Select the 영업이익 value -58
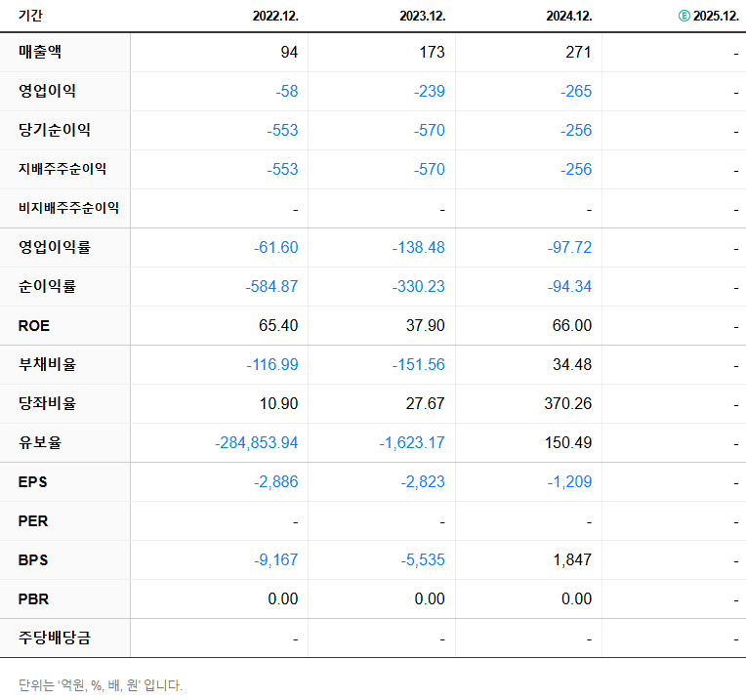 point(287,91)
